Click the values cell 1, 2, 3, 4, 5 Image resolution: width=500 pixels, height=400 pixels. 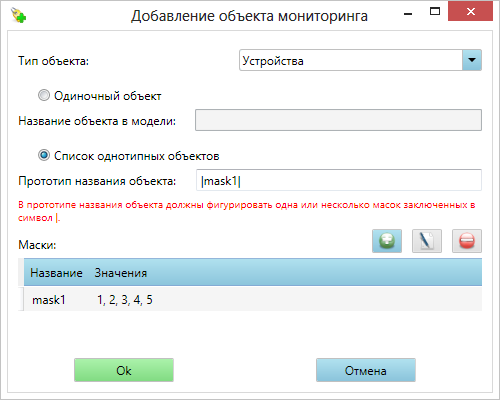tap(125, 300)
